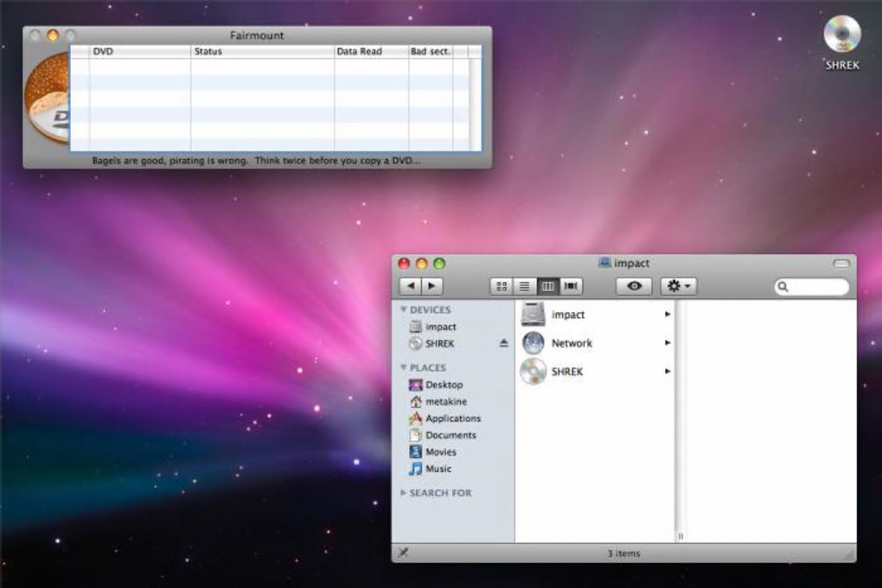Collapse the PLACES sidebar section
Viewport: 882px width, 588px height.
(403, 367)
